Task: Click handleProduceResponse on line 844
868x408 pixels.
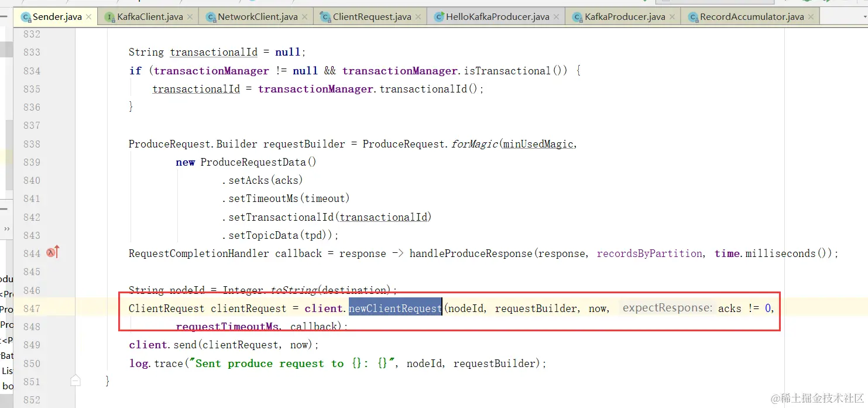Action: tap(471, 253)
